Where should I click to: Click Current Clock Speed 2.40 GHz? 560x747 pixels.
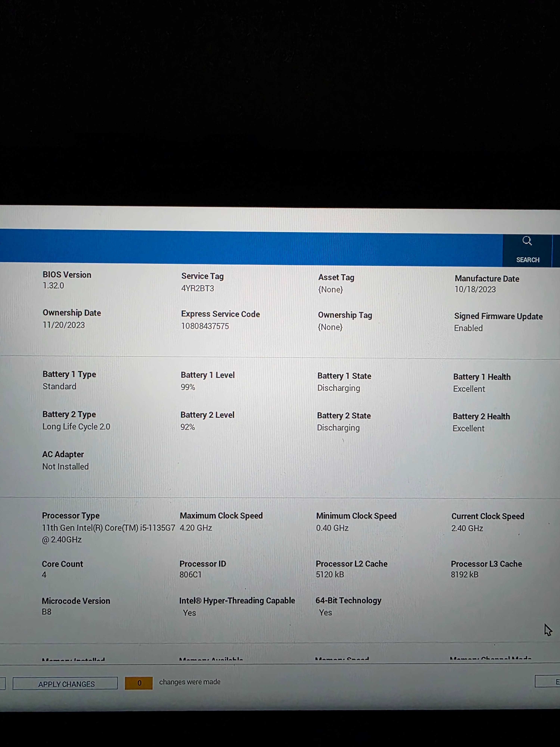click(x=467, y=529)
